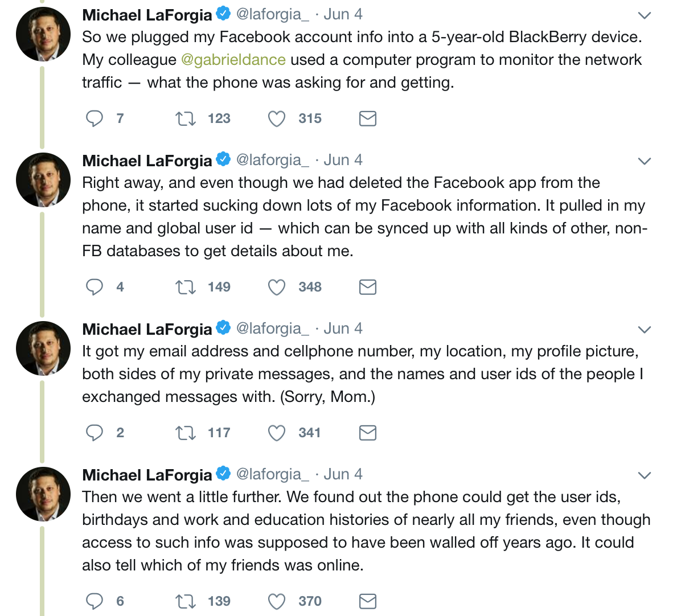Expand the chevron menu on second tweet

[644, 161]
